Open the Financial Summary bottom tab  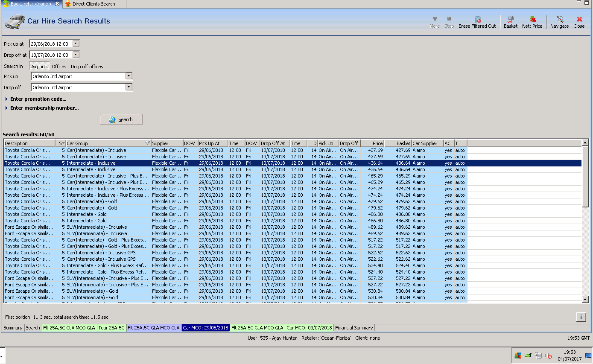(354, 328)
